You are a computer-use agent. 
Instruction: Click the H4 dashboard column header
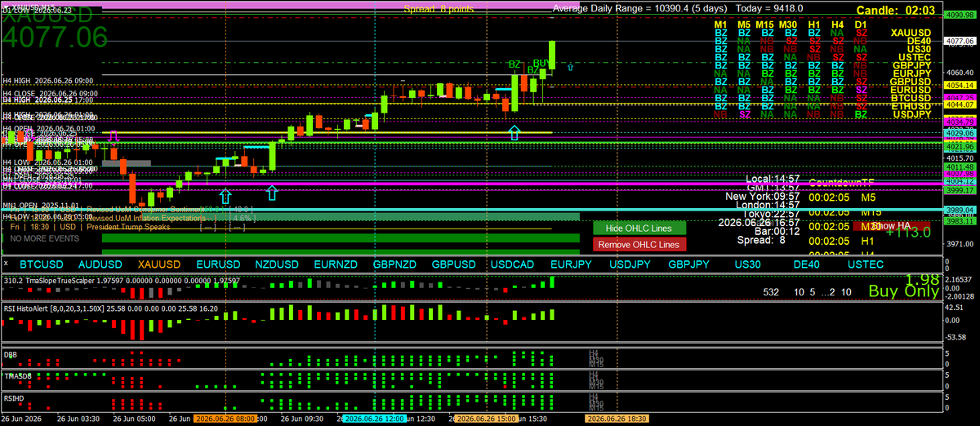click(x=838, y=24)
